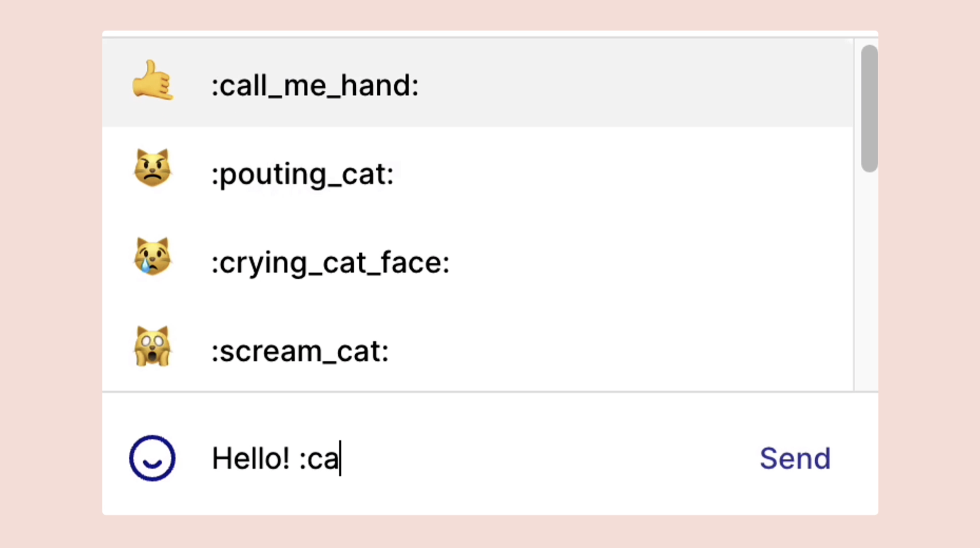Click the suggestion list scrollbar thumb
The image size is (980, 548).
[869, 108]
